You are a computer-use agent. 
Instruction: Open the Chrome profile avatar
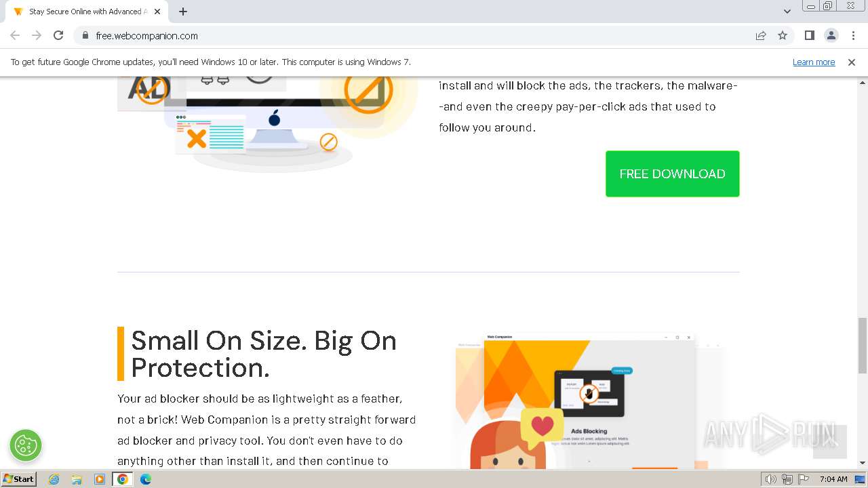pyautogui.click(x=831, y=35)
